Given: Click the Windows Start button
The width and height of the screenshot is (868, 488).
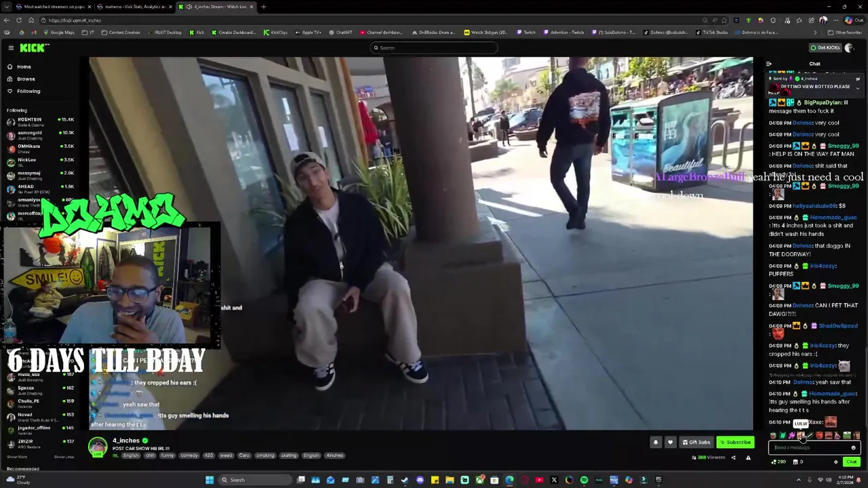Looking at the screenshot, I should tap(210, 480).
